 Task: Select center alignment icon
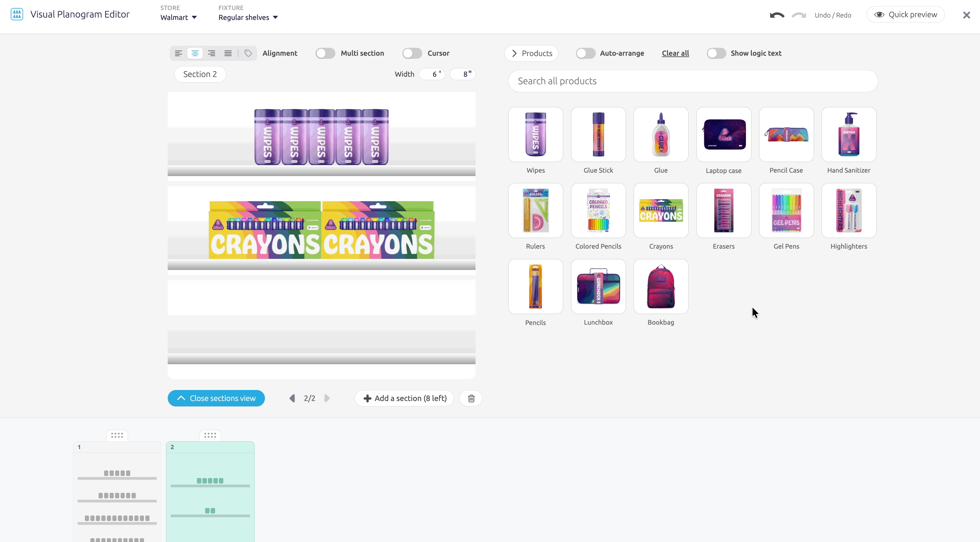(195, 53)
